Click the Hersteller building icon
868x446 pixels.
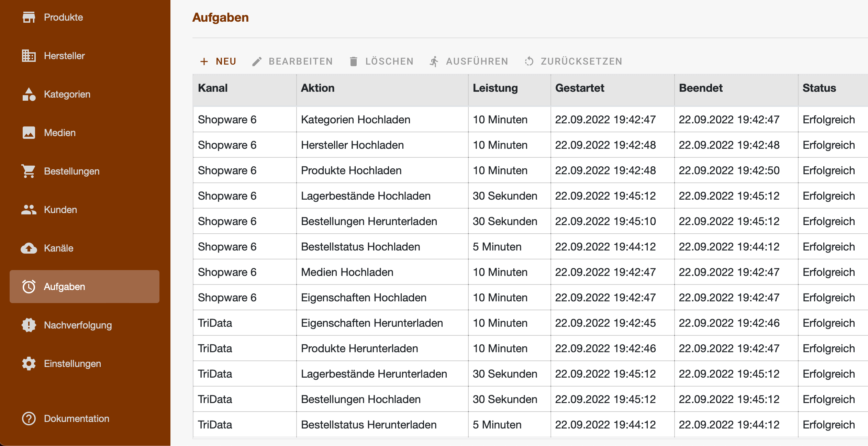29,56
